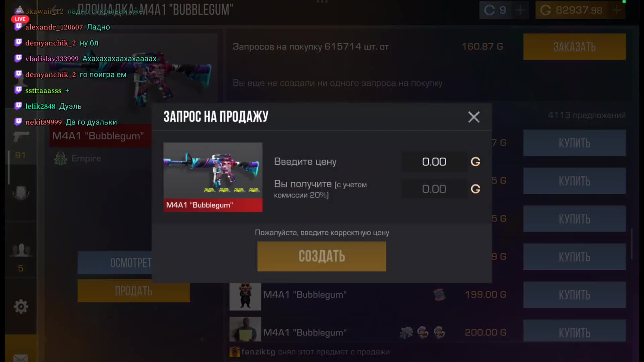Open the friends icon in sidebar
The image size is (644, 362).
21,250
